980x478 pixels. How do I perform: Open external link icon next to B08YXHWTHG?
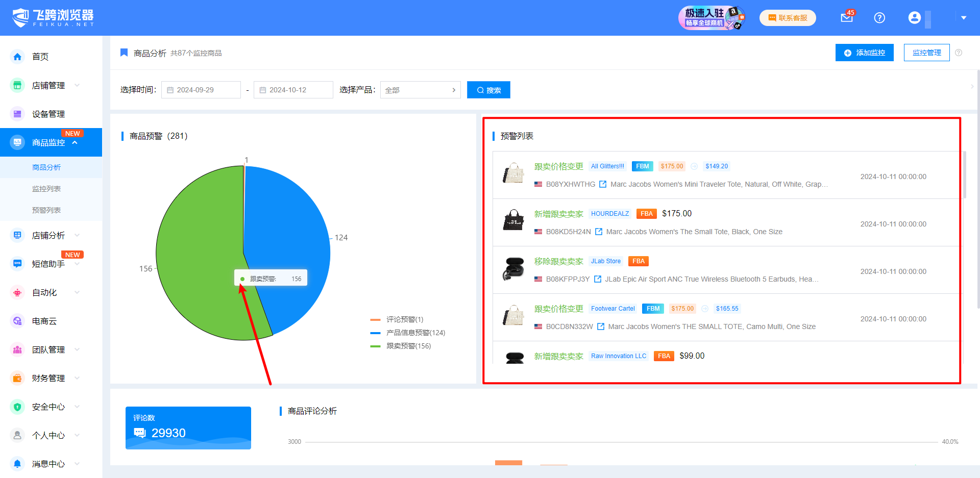tap(603, 184)
